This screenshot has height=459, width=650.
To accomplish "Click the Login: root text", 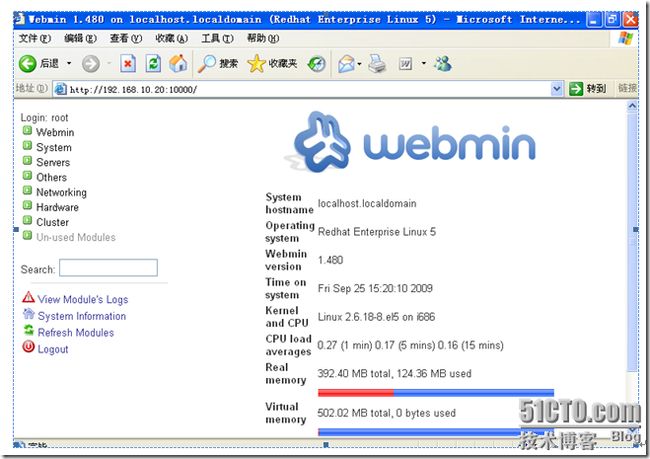I will coord(44,118).
